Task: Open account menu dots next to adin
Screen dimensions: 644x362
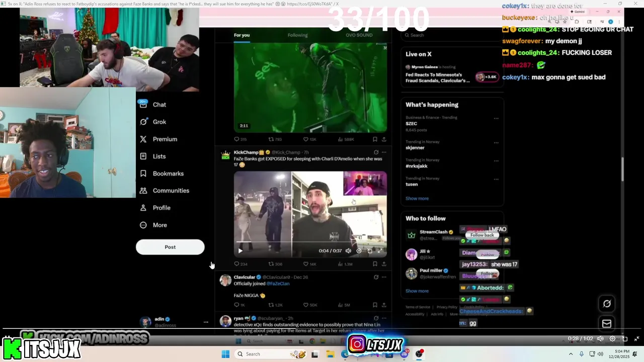Action: click(206, 322)
